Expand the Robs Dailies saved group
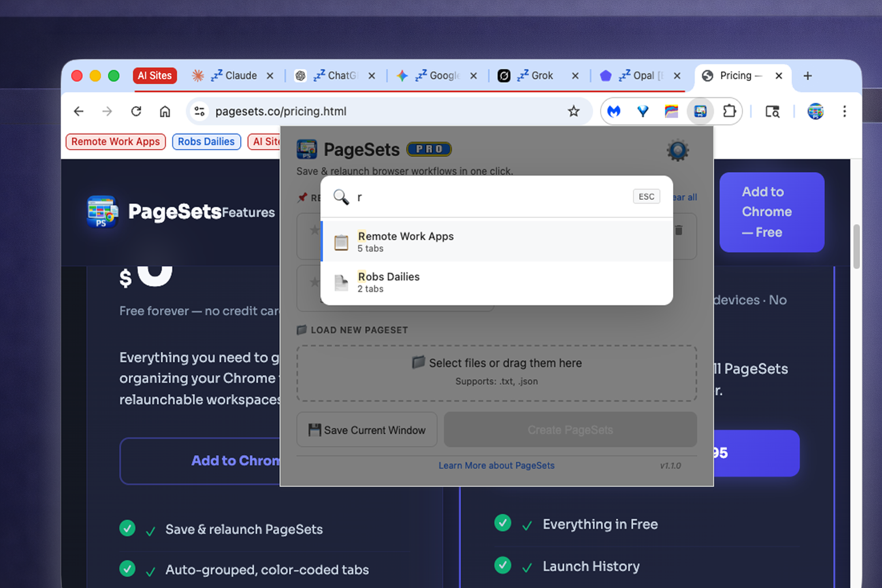Image resolution: width=882 pixels, height=588 pixels. pos(206,142)
